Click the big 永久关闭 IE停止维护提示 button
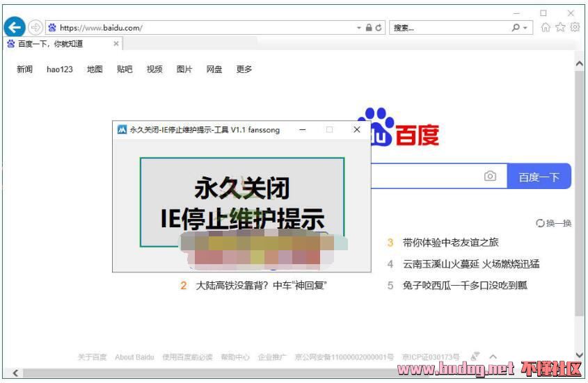 click(242, 202)
